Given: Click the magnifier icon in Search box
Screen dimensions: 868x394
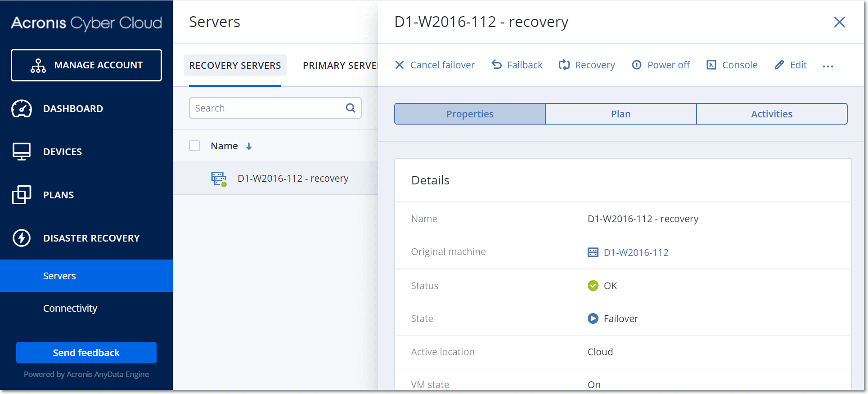Looking at the screenshot, I should click(x=351, y=108).
